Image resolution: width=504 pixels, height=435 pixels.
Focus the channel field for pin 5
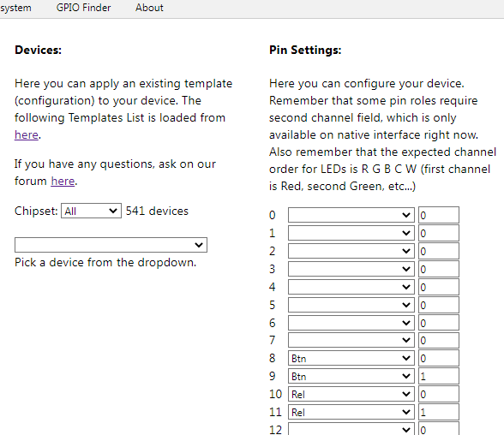(439, 305)
